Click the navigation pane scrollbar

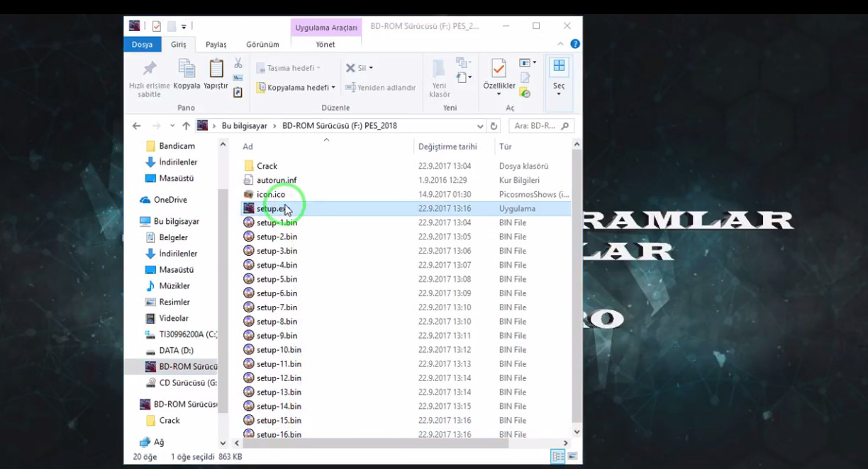[223, 301]
